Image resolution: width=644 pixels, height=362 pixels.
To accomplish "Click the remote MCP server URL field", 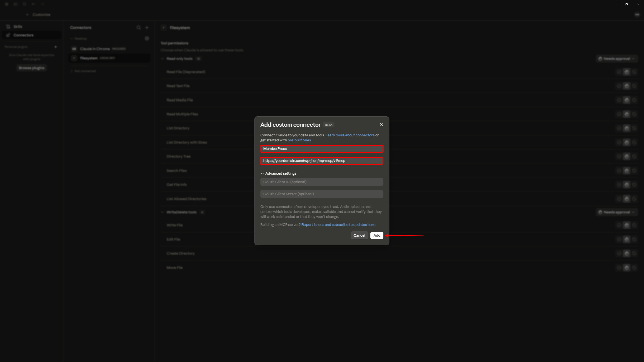I will [x=322, y=161].
